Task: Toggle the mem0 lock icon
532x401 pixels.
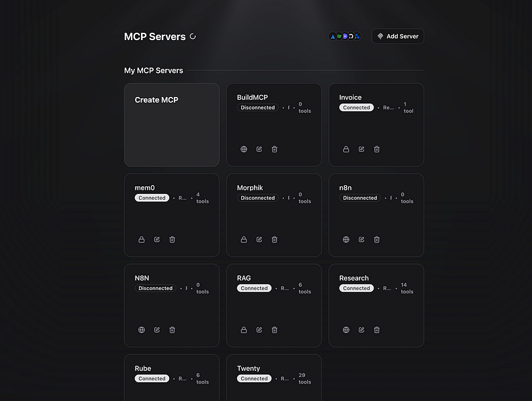Action: click(142, 239)
